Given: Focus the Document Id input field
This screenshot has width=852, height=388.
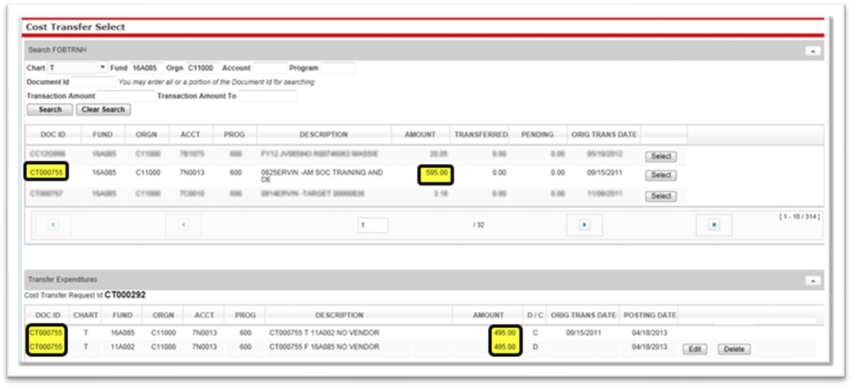Looking at the screenshot, I should [x=93, y=82].
